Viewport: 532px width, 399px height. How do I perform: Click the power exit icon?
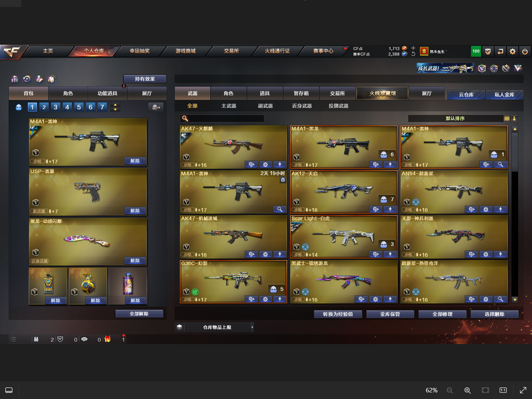click(x=525, y=51)
